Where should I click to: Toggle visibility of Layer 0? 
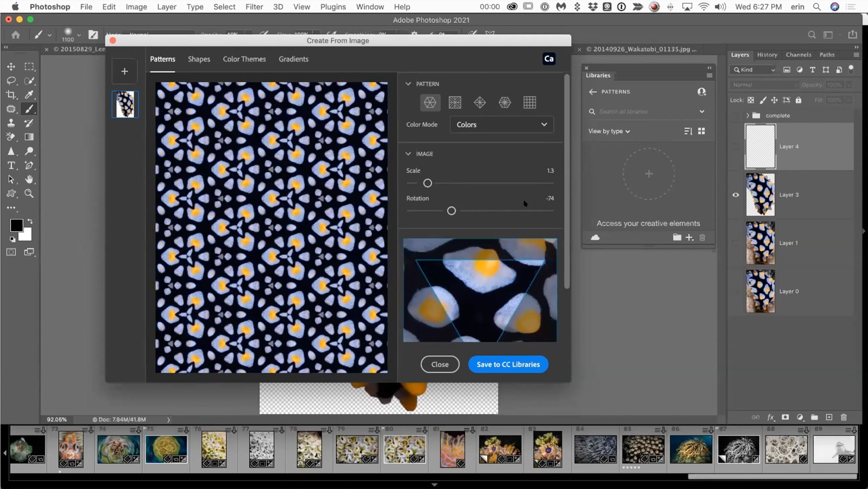point(736,291)
